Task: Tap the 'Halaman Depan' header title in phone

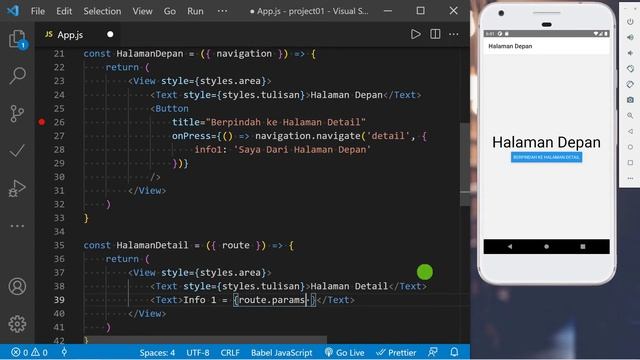Action: tap(510, 46)
